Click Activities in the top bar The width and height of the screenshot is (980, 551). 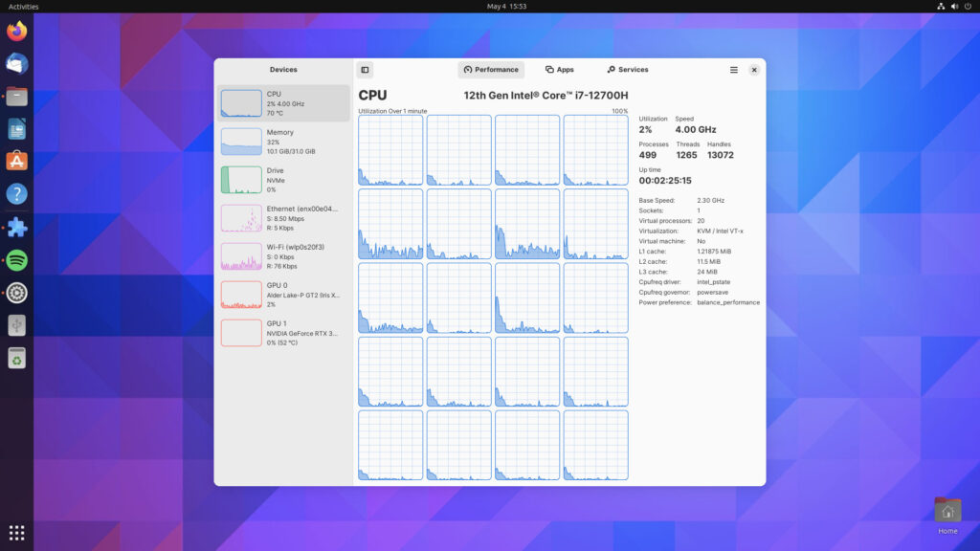(23, 7)
